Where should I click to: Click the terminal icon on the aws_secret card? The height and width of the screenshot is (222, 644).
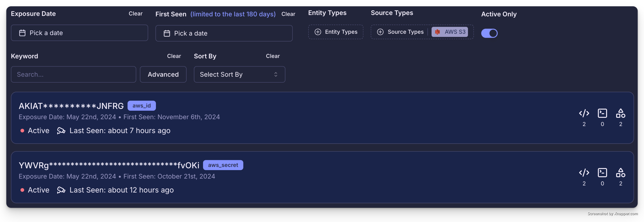click(x=602, y=172)
